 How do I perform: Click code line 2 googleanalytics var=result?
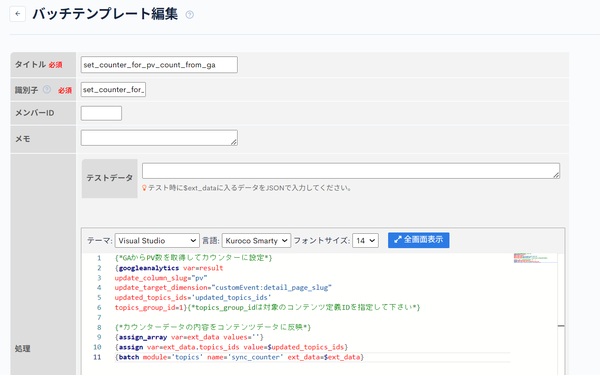169,268
